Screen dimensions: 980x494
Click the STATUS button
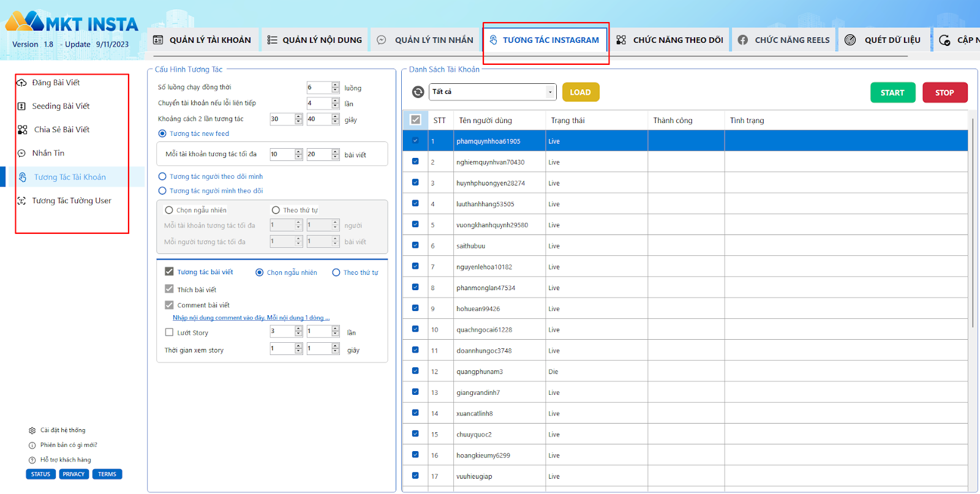tap(41, 474)
